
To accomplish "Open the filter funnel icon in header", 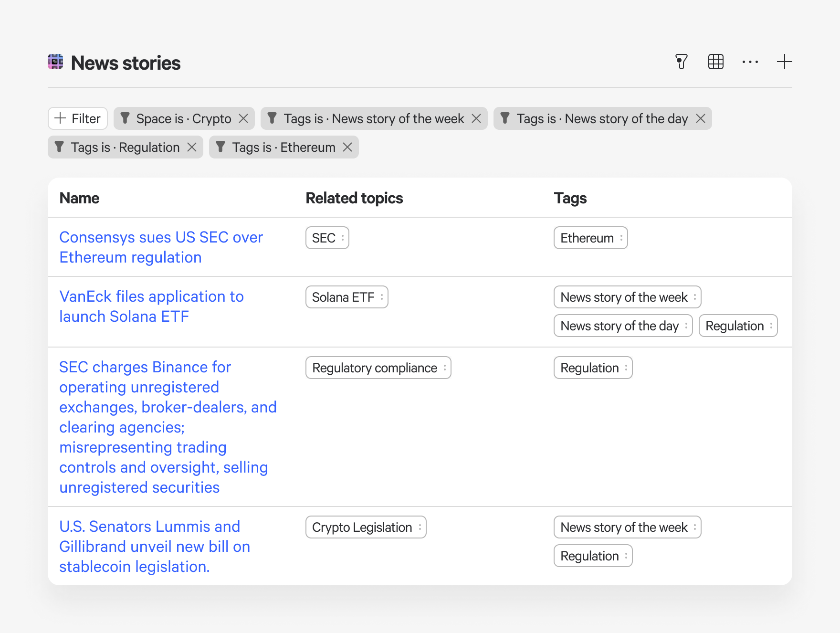I will coord(682,62).
